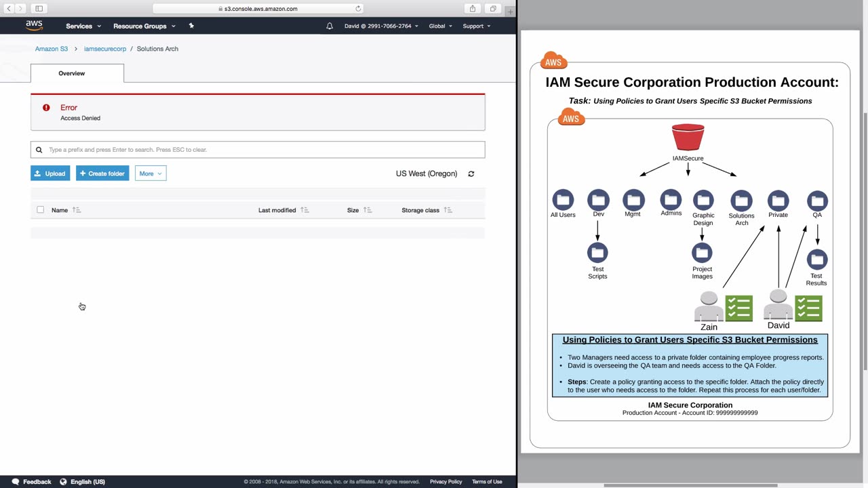Go back using Safari's back arrow
This screenshot has width=868, height=488.
[x=9, y=9]
